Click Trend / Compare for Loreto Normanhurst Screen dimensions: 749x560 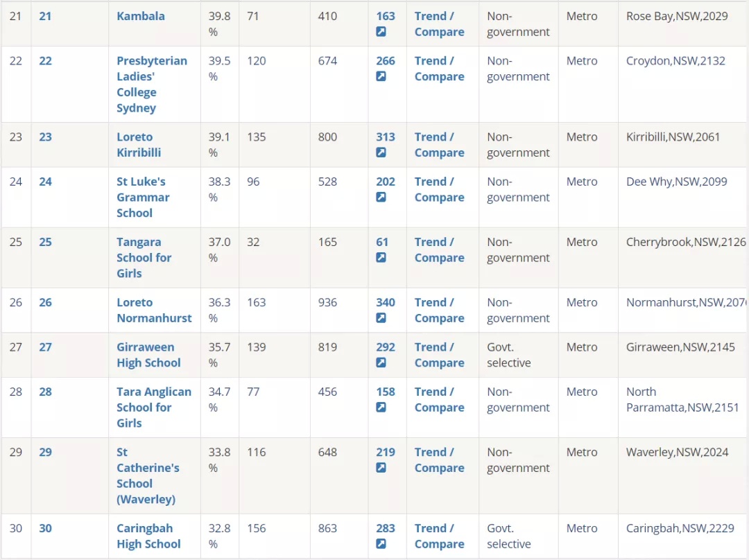click(x=439, y=310)
